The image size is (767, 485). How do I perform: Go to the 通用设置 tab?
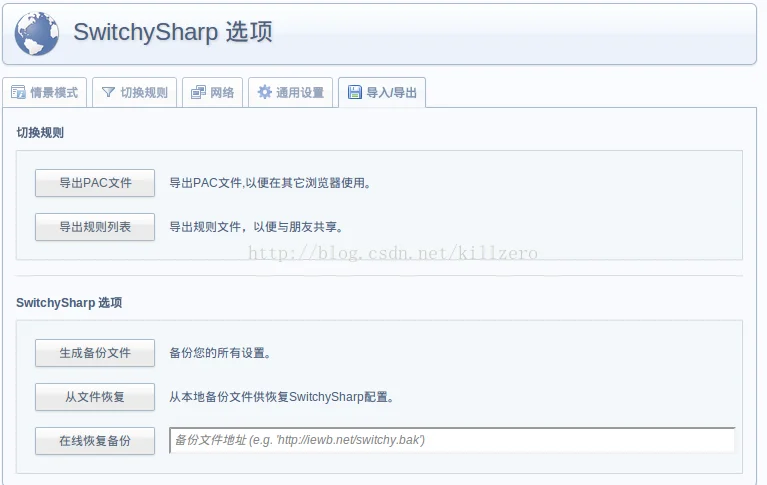(x=291, y=92)
